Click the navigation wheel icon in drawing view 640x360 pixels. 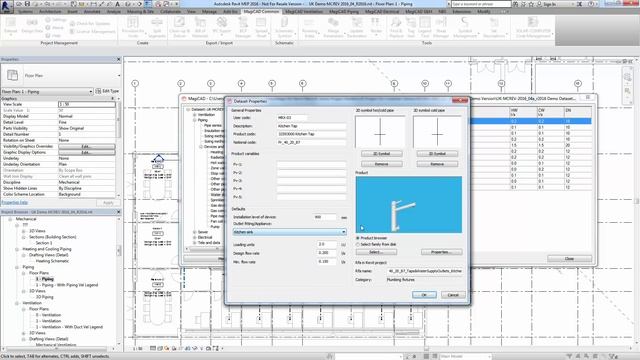(627, 76)
